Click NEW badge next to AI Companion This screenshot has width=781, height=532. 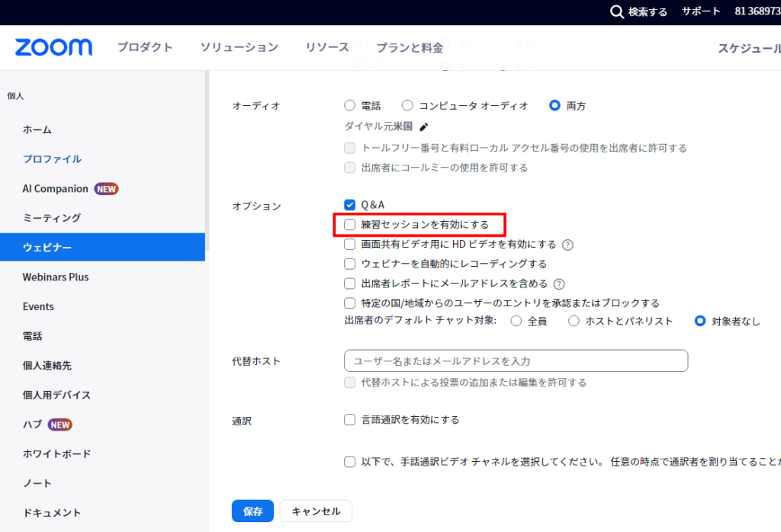pyautogui.click(x=107, y=189)
